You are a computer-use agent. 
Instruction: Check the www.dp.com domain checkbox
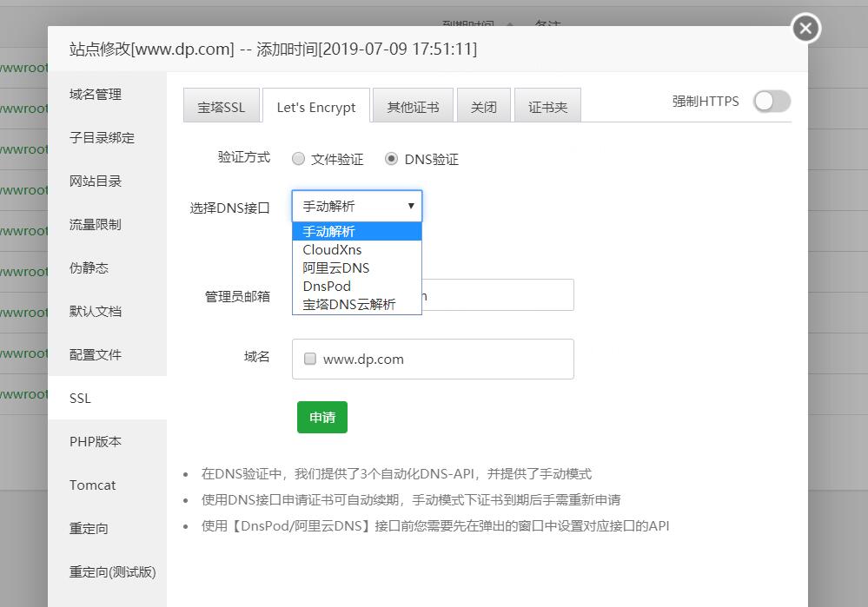point(309,359)
